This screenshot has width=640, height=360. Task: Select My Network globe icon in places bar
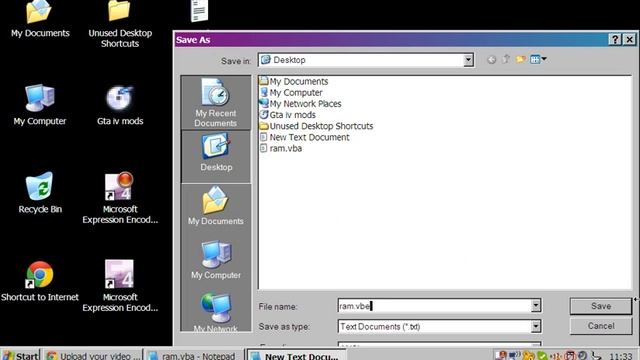216,309
